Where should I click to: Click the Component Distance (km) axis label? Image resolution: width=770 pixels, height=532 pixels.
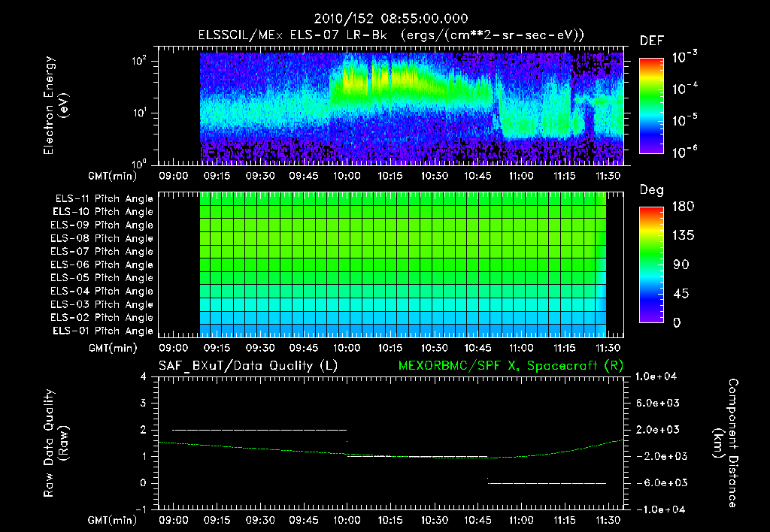726,443
